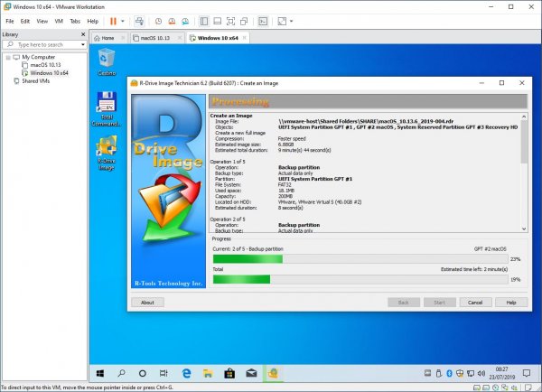Collapse the My Computer tree node
542x392 pixels.
pyautogui.click(x=8, y=58)
